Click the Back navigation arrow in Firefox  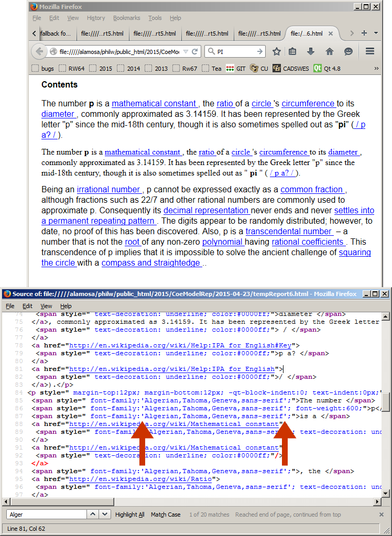(x=39, y=52)
